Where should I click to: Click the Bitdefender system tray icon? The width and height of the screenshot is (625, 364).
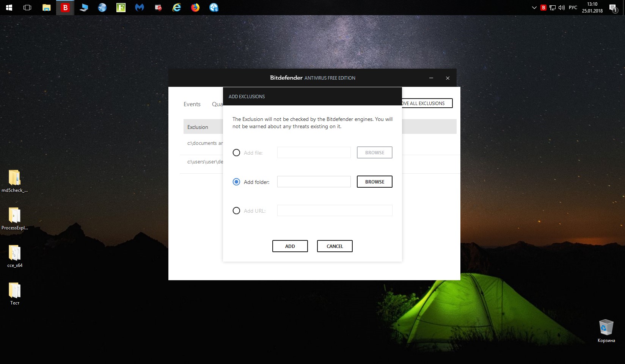pyautogui.click(x=543, y=8)
